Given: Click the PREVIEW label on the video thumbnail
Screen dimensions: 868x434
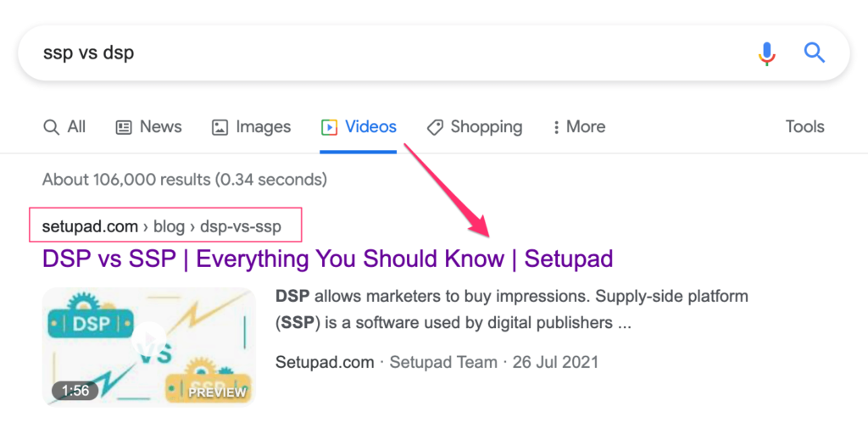Looking at the screenshot, I should pos(217,392).
